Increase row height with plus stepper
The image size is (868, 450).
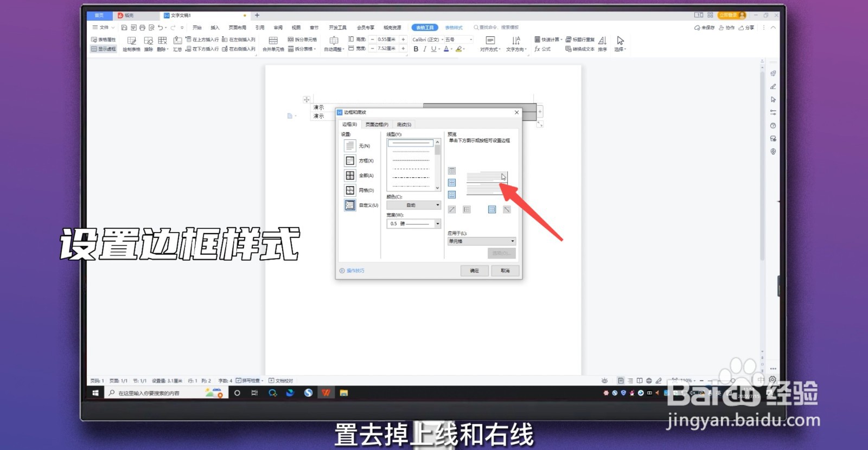click(x=403, y=40)
